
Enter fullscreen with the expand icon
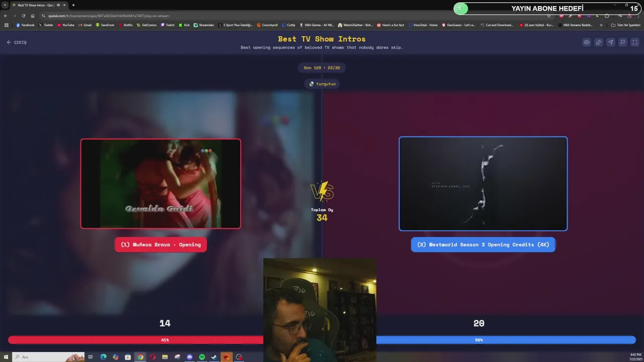(635, 42)
